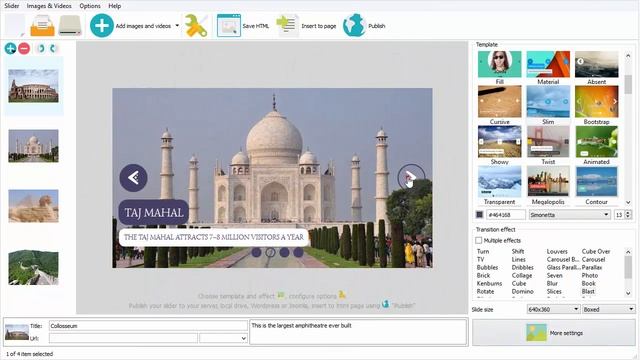Rotate image clockwise icon
The height and width of the screenshot is (360, 640).
pos(53,49)
